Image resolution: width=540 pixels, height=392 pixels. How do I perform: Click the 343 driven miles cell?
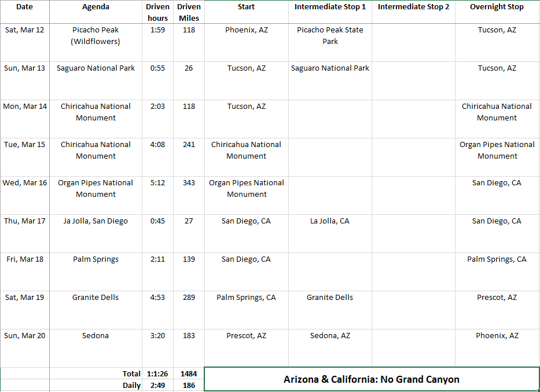[189, 183]
